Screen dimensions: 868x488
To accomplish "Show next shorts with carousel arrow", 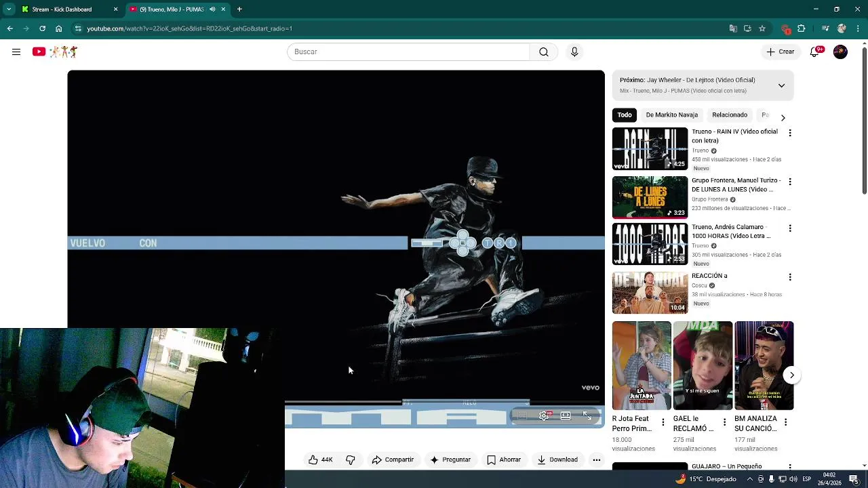I will coord(791,375).
